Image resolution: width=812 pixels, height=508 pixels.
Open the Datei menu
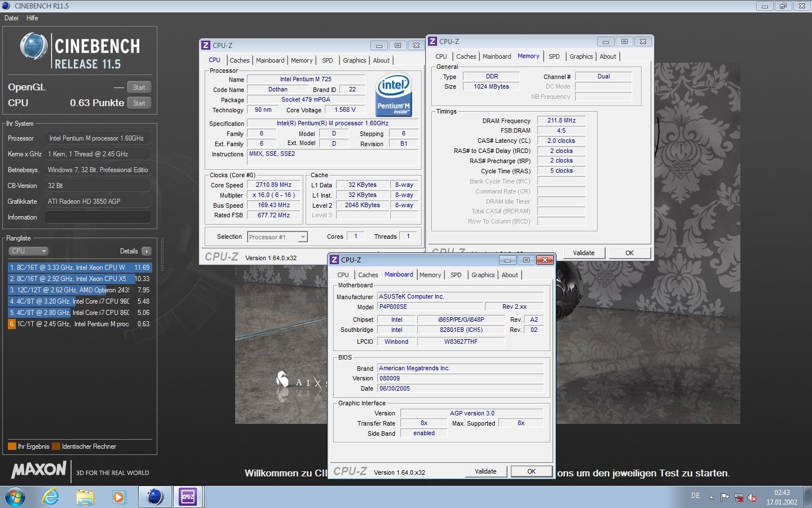(x=11, y=18)
